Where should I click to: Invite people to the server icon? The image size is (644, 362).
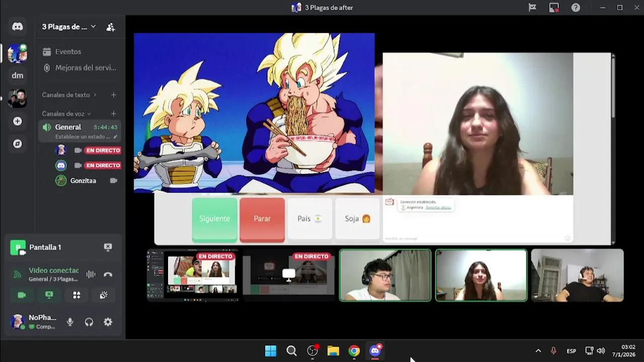[111, 27]
